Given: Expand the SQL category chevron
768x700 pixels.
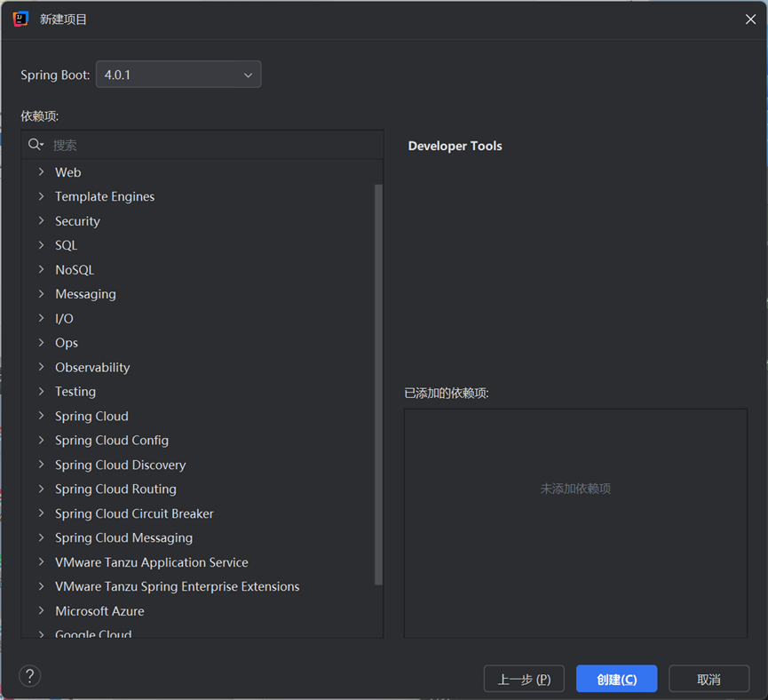Looking at the screenshot, I should pyautogui.click(x=41, y=245).
